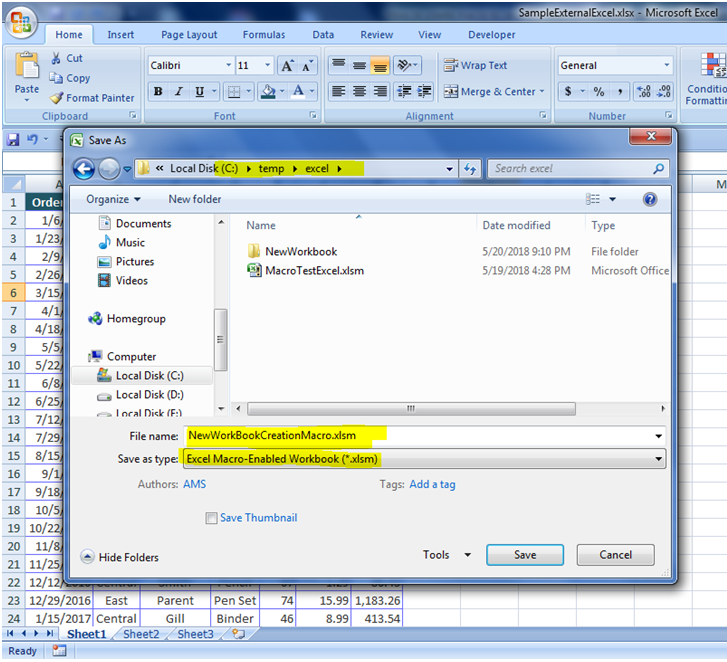Select the Format Painter brush
The height and width of the screenshot is (662, 727).
[x=57, y=98]
